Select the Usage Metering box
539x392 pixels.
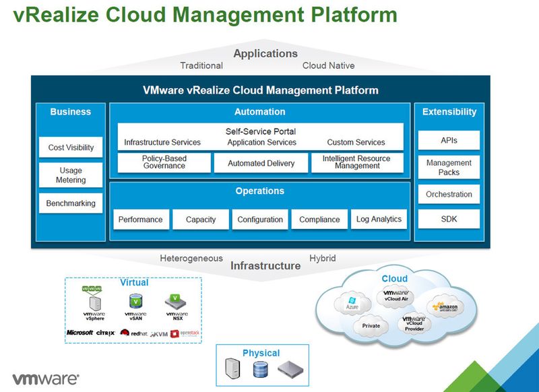tap(71, 175)
